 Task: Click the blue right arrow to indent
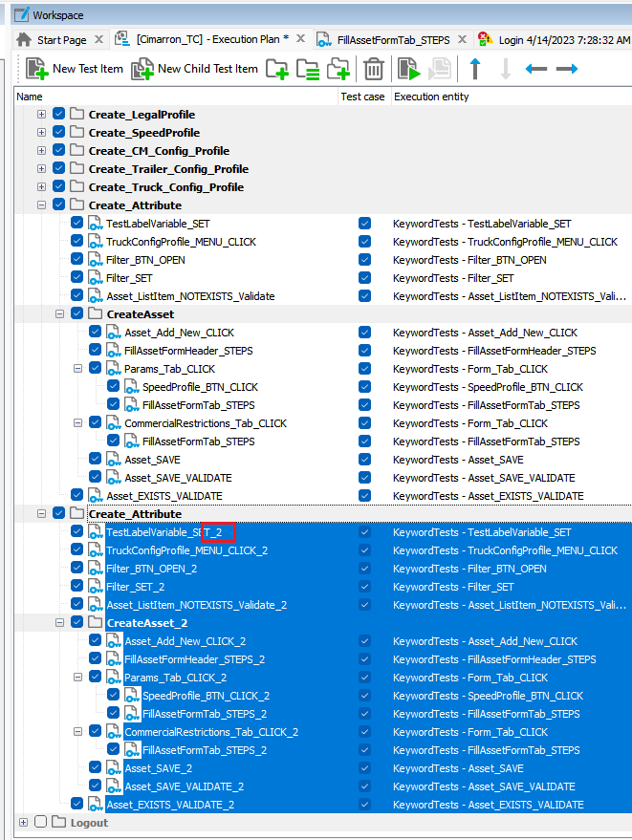click(x=567, y=68)
